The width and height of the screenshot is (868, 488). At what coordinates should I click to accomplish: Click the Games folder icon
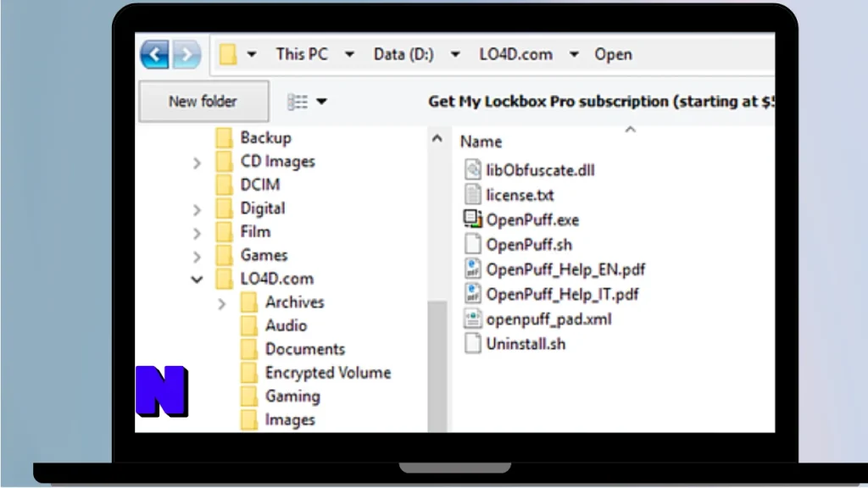point(224,255)
